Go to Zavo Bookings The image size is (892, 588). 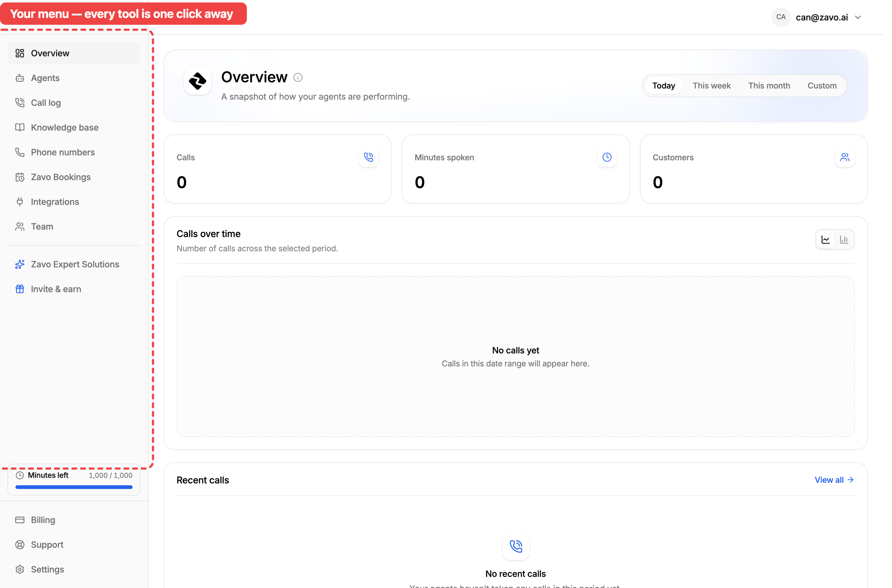tap(74, 177)
